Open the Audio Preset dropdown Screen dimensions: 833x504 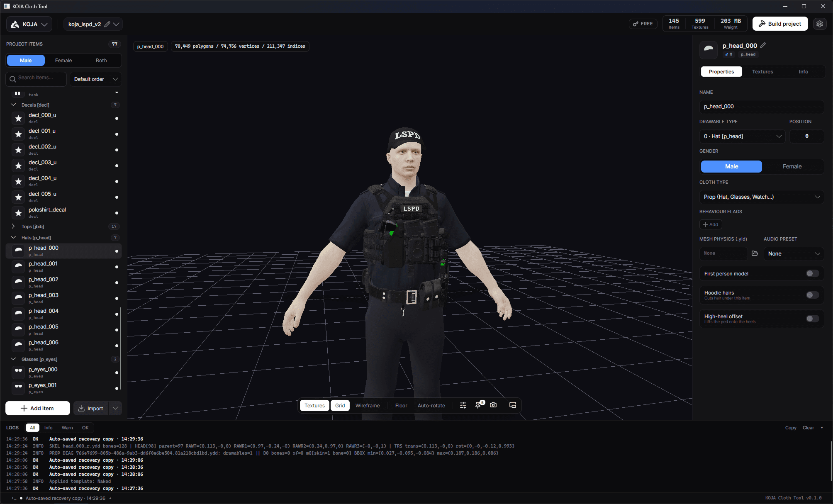tap(794, 254)
